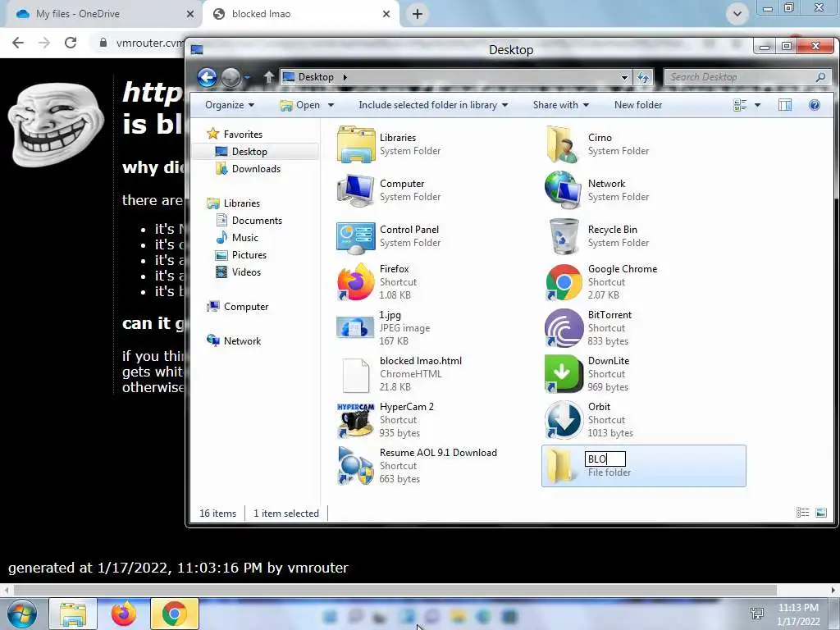Viewport: 840px width, 630px height.
Task: Open the Organize menu
Action: coord(230,105)
